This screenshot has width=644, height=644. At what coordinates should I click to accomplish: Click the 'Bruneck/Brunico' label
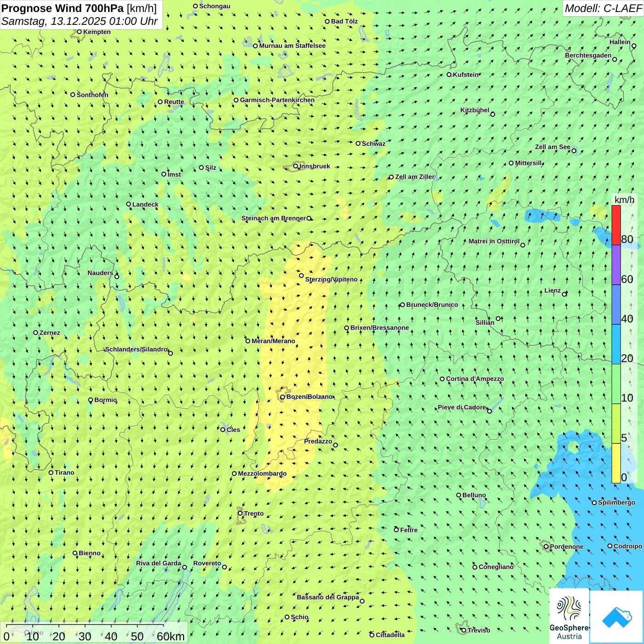432,305
